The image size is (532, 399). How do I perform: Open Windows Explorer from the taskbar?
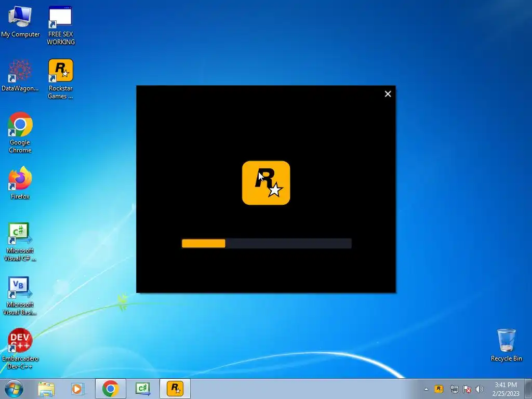pos(46,389)
